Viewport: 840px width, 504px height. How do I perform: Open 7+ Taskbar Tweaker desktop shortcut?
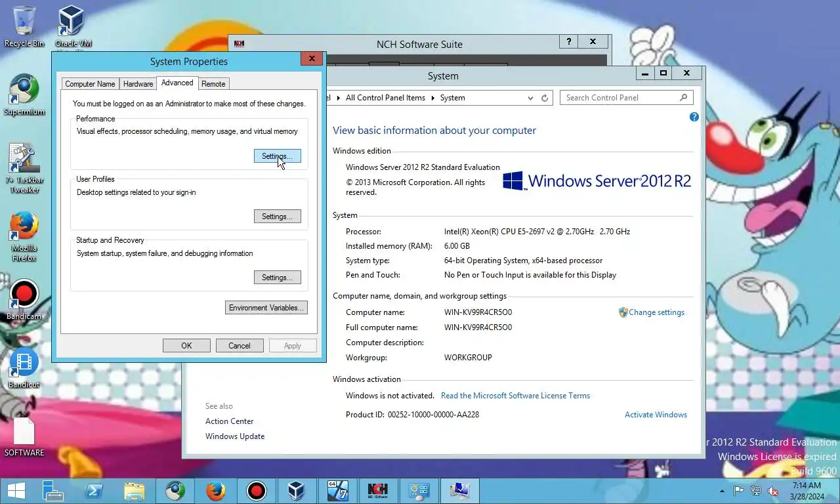24,168
